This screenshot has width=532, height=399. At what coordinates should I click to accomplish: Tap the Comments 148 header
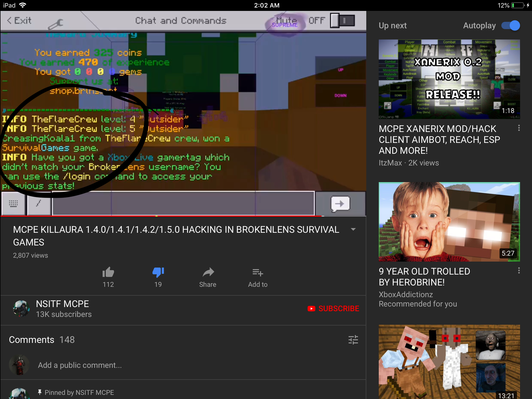pyautogui.click(x=42, y=340)
